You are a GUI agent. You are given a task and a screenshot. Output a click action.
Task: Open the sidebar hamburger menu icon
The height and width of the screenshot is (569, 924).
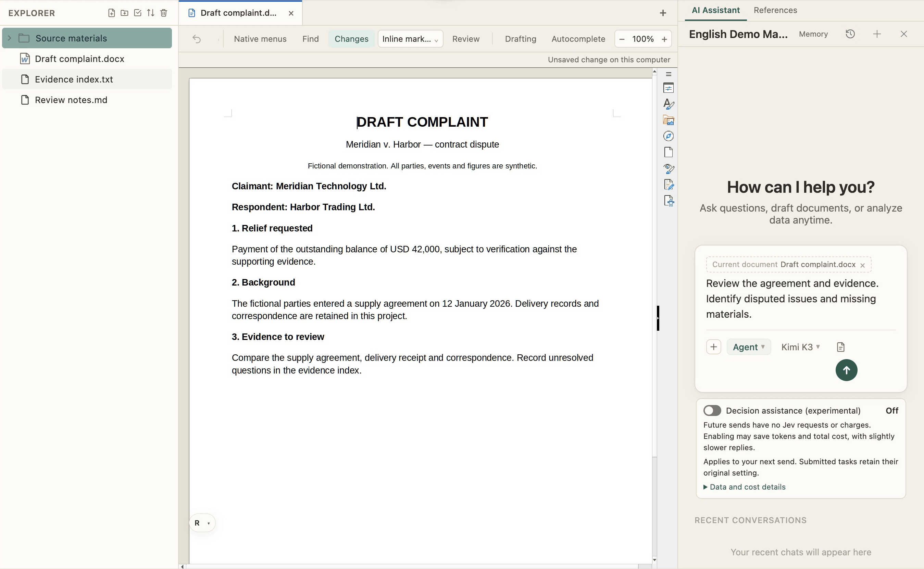(669, 74)
